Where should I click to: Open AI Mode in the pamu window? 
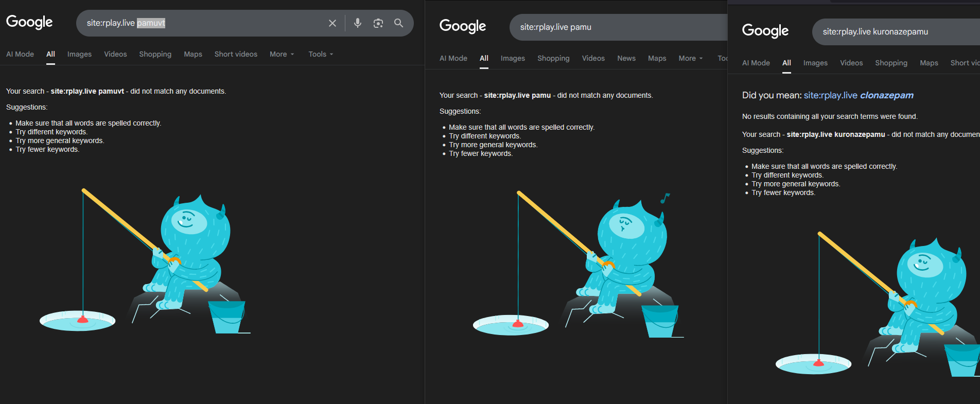click(x=453, y=58)
